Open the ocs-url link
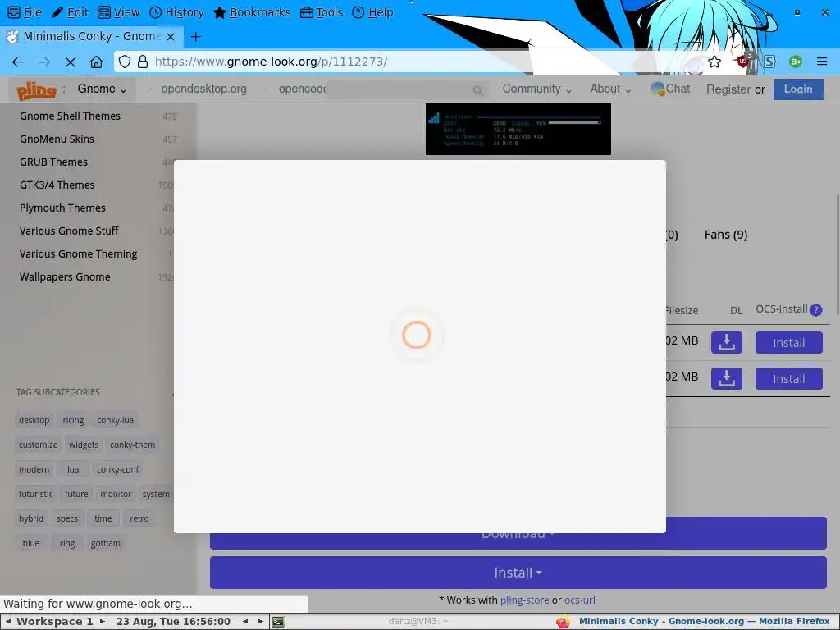Image resolution: width=840 pixels, height=630 pixels. [x=580, y=600]
